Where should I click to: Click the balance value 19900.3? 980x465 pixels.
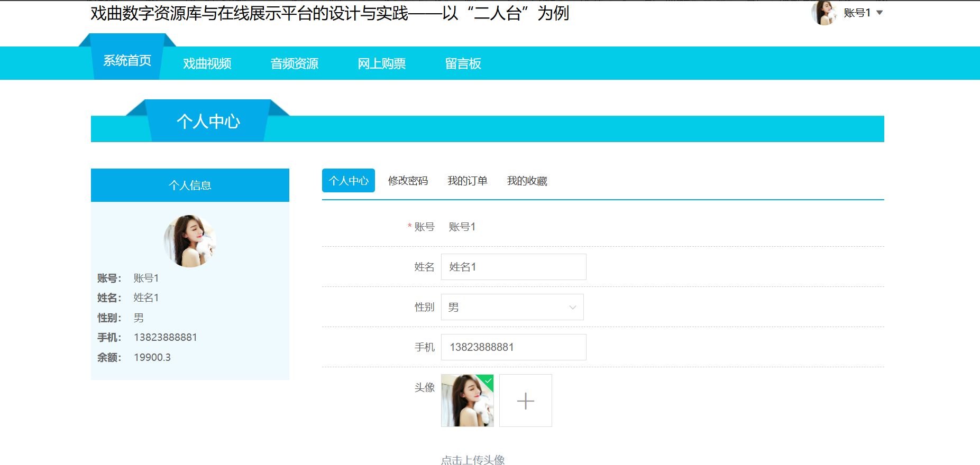(152, 357)
